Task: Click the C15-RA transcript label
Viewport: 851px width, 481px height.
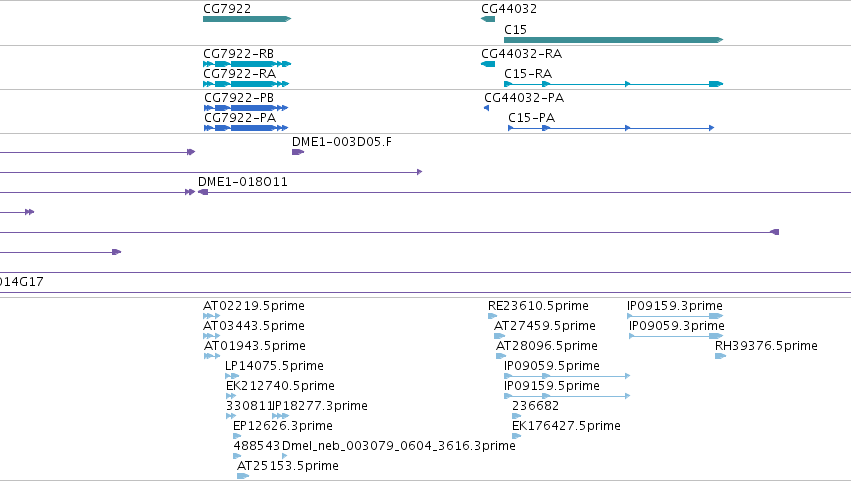Action: click(x=528, y=74)
